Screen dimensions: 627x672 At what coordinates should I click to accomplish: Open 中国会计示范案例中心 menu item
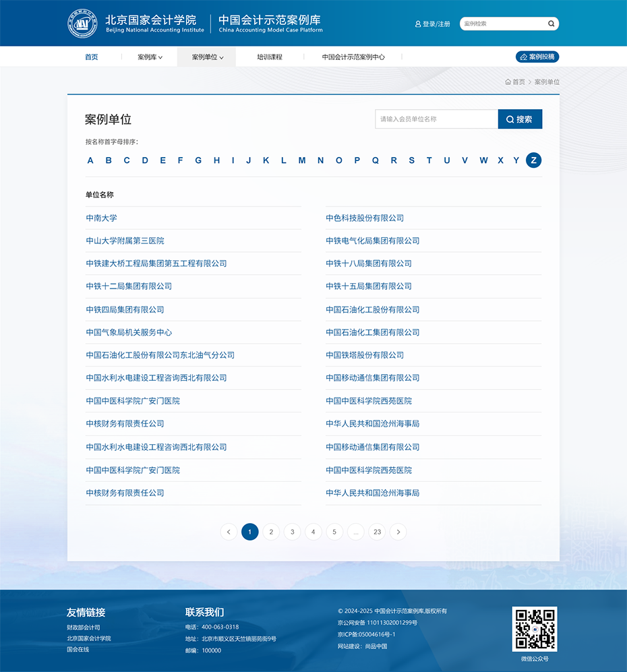point(353,57)
